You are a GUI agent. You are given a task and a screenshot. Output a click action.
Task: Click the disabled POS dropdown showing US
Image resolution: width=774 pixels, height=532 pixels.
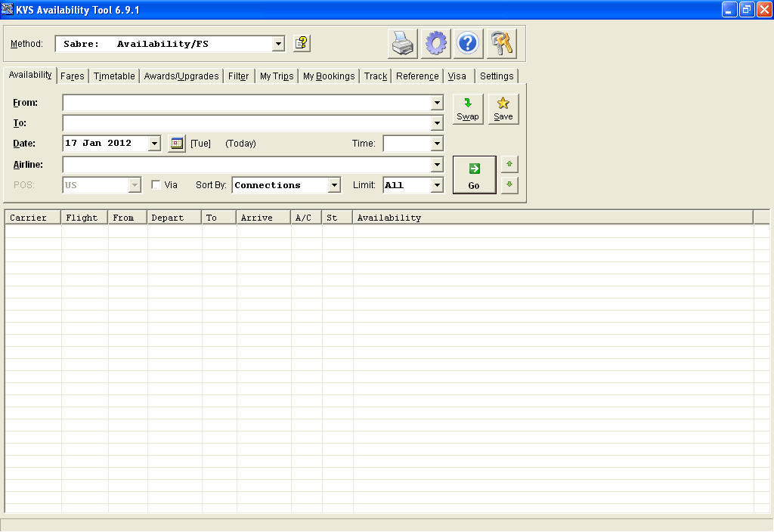(102, 185)
